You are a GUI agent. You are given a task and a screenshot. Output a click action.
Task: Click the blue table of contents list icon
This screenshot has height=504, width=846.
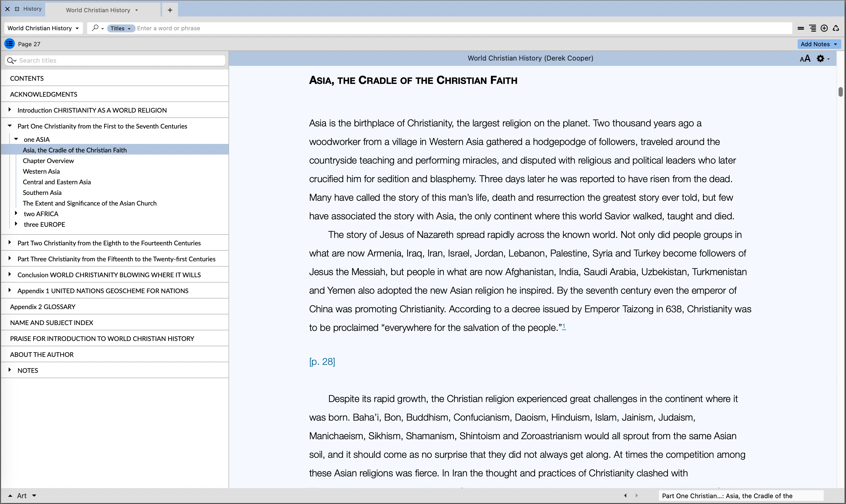(9, 44)
